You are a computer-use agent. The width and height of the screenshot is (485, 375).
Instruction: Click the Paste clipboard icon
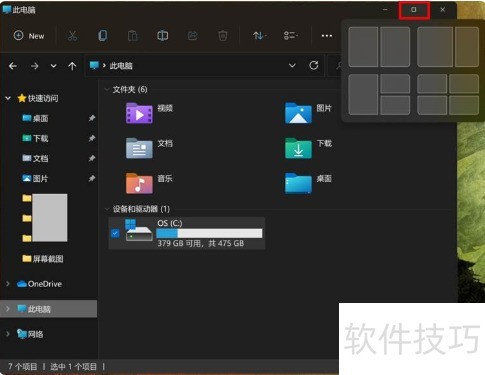pyautogui.click(x=132, y=36)
